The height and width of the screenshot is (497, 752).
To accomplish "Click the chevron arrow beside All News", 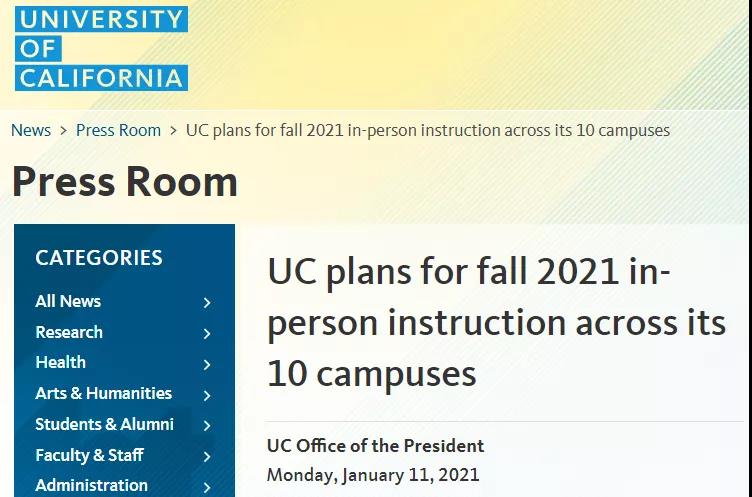I will coord(207,303).
